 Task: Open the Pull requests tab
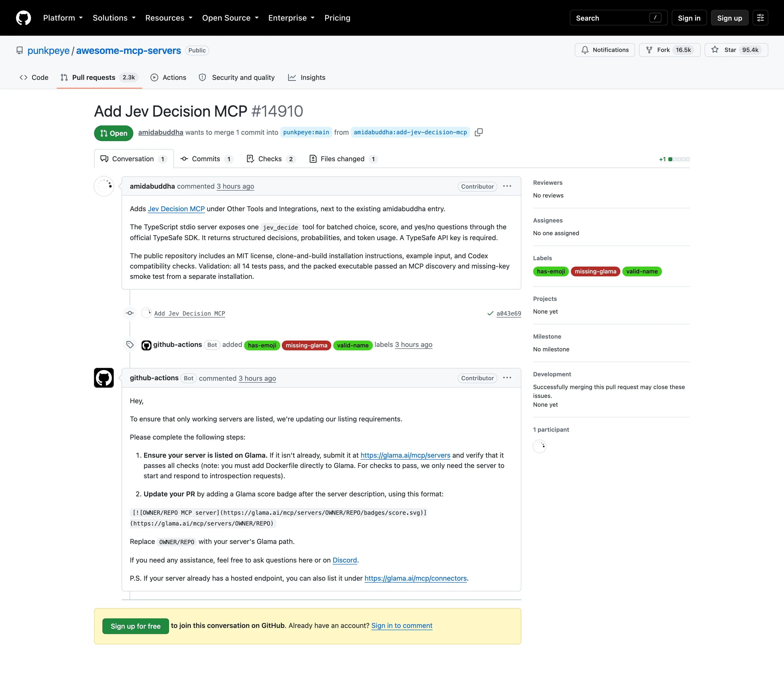click(99, 78)
